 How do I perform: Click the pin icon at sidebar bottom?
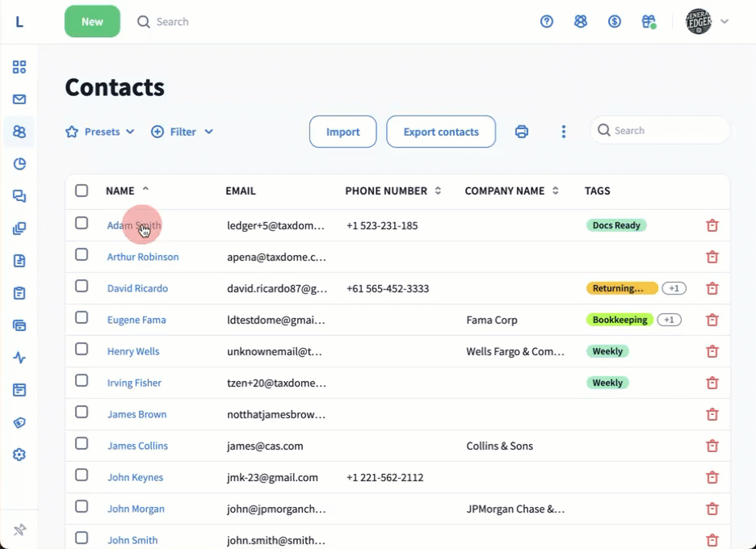point(19,530)
